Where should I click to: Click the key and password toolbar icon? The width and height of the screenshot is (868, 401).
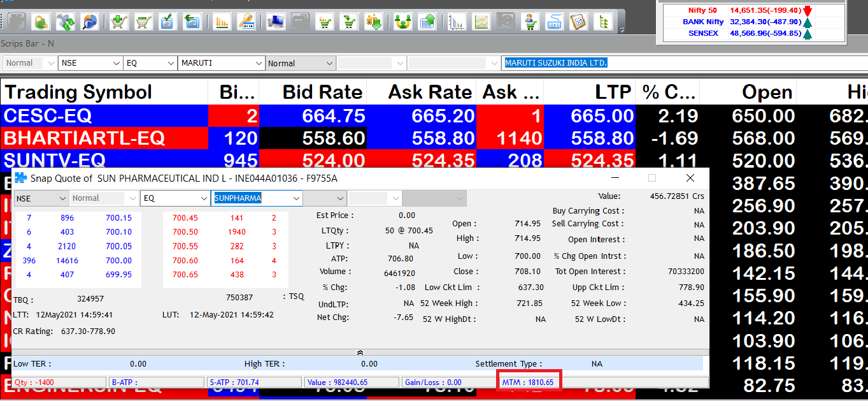coord(246,22)
